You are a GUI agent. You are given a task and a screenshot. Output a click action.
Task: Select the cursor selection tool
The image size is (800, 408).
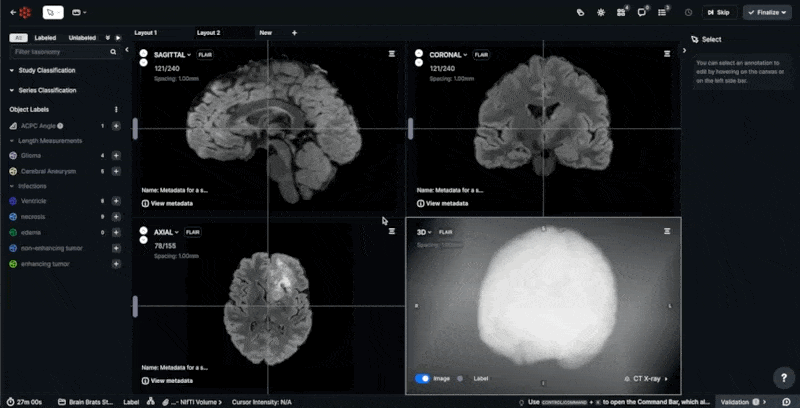[53, 13]
